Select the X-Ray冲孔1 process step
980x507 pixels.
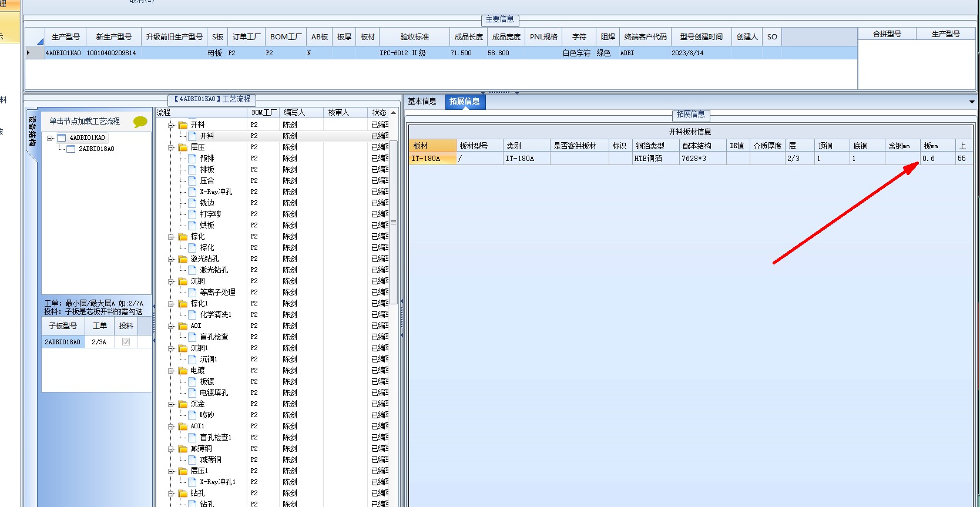click(217, 482)
